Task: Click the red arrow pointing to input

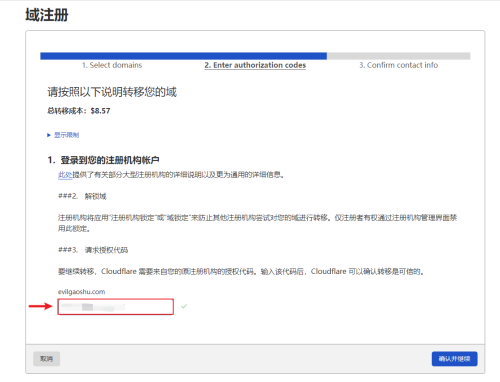Action: click(x=41, y=306)
